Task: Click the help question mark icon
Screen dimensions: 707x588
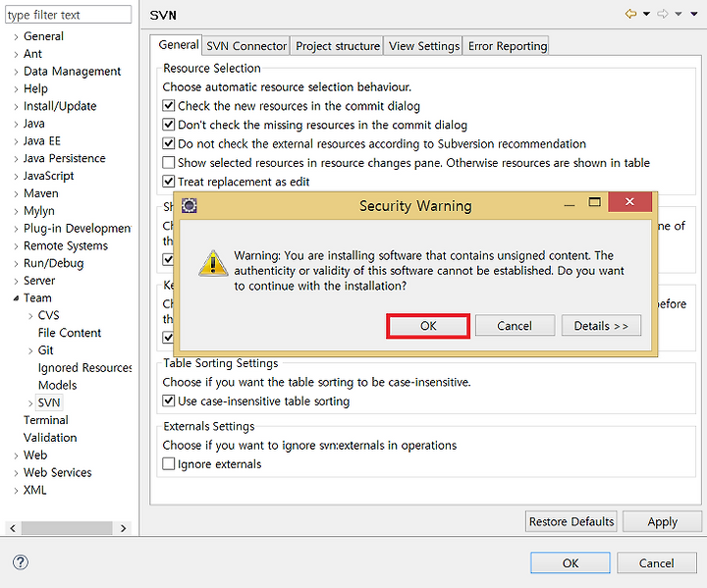Action: pyautogui.click(x=21, y=562)
